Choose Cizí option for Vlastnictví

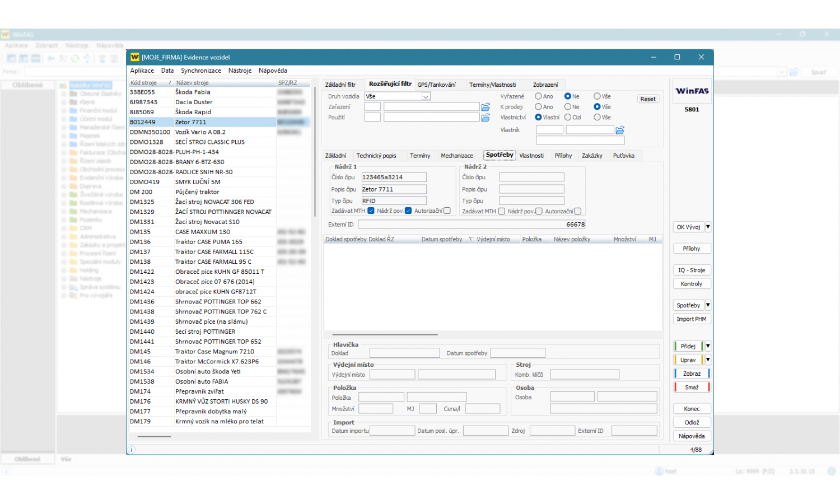tap(568, 118)
